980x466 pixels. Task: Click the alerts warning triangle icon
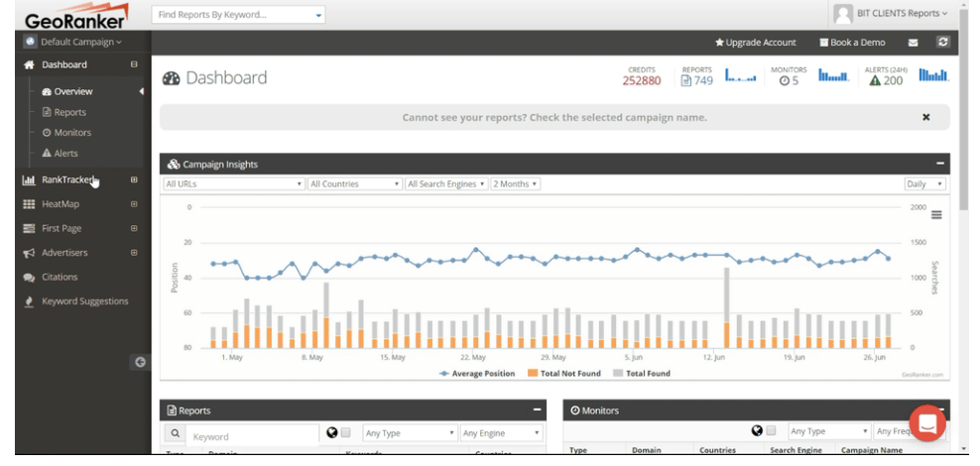click(x=874, y=80)
